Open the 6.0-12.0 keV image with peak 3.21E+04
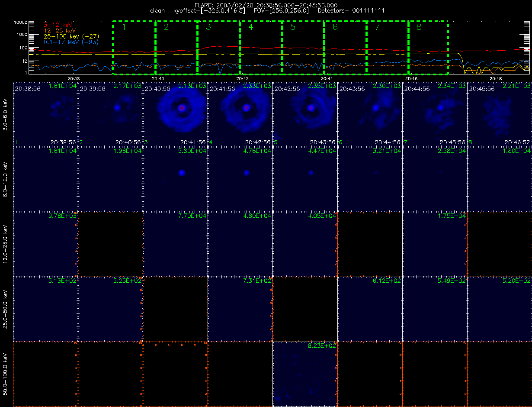Viewport: 532px width, 407px height. [x=370, y=179]
